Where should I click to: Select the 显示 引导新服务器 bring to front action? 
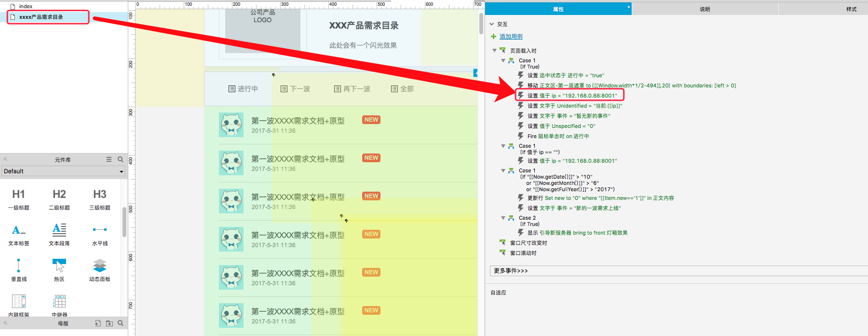[x=577, y=233]
